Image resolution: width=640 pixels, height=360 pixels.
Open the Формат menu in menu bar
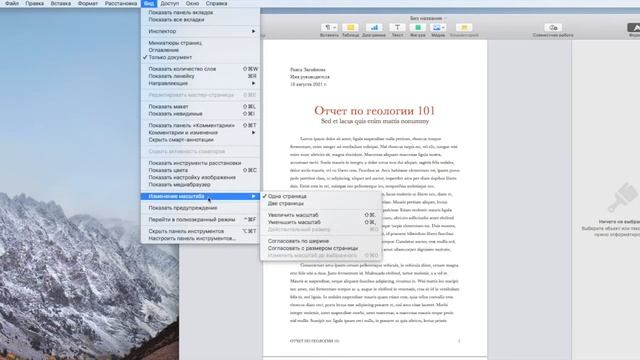tap(88, 3)
